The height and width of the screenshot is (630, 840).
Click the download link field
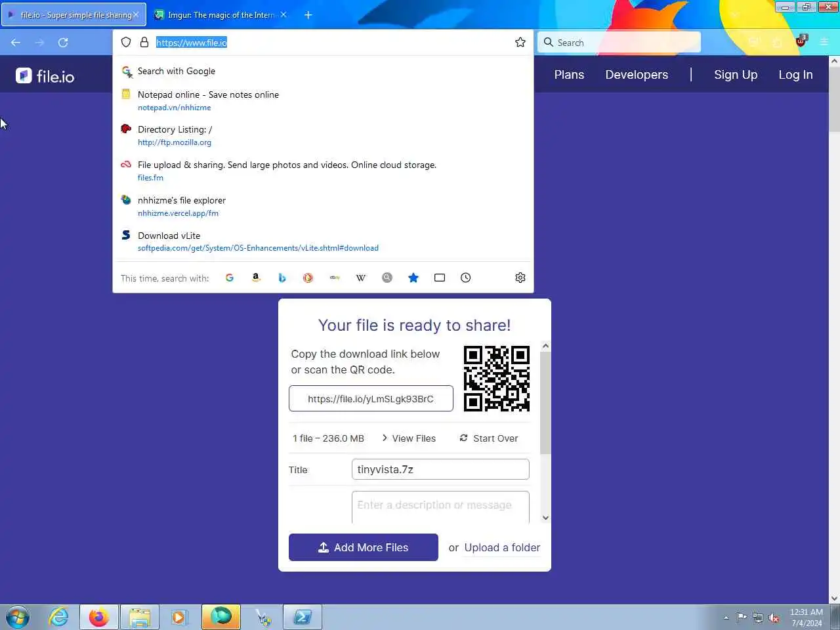pos(371,398)
